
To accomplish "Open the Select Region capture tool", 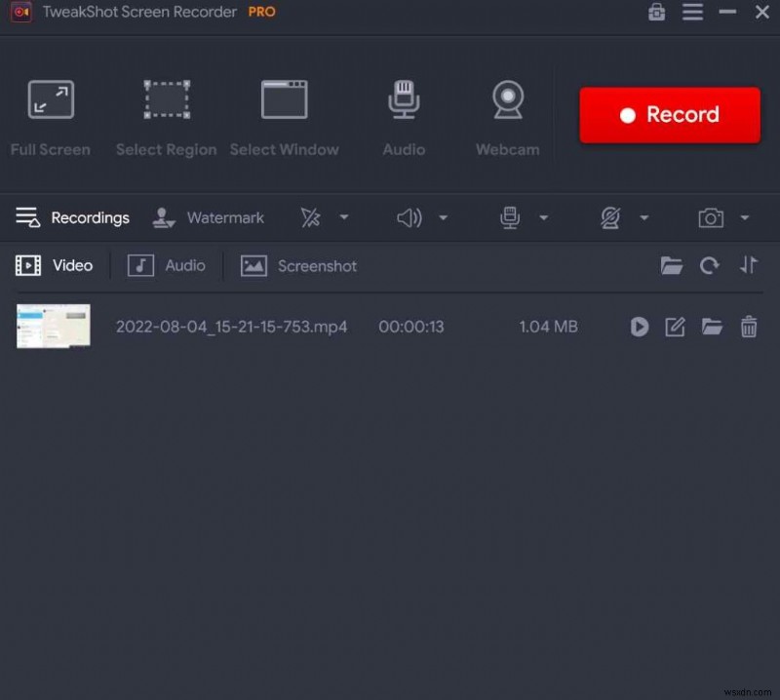I will point(166,107).
